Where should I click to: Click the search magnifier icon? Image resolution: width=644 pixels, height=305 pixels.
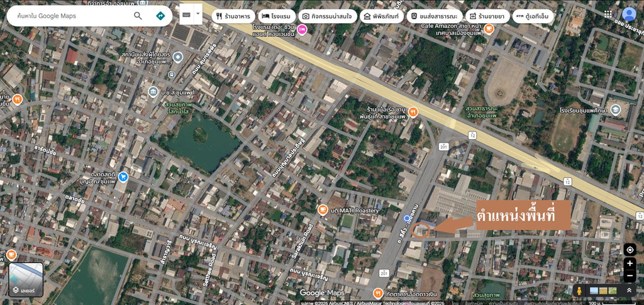138,16
